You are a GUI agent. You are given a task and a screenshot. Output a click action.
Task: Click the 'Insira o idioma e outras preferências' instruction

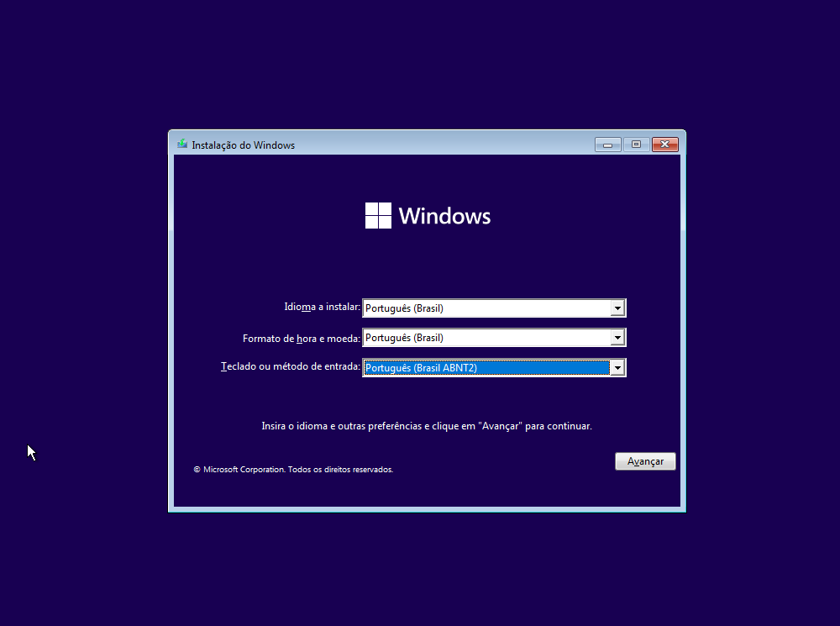(x=427, y=426)
